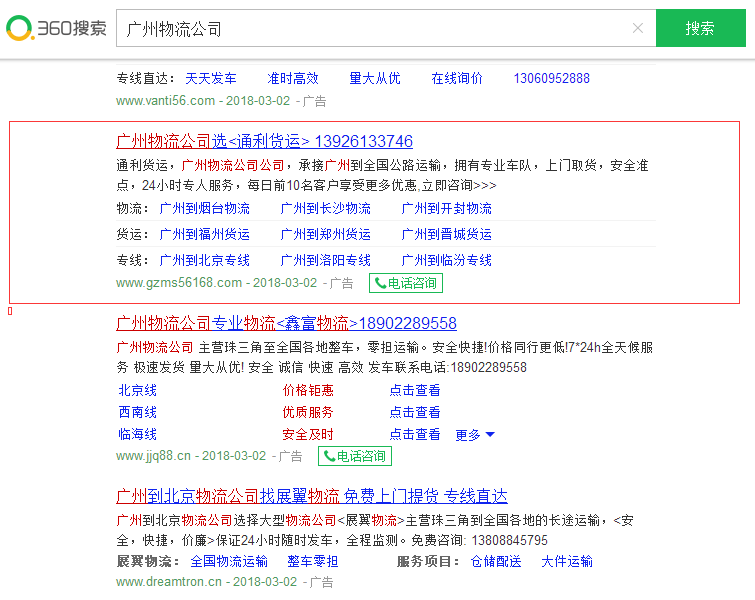Select 广州到烟台物流 sublink
Screen dimensions: 755x600
(205, 209)
